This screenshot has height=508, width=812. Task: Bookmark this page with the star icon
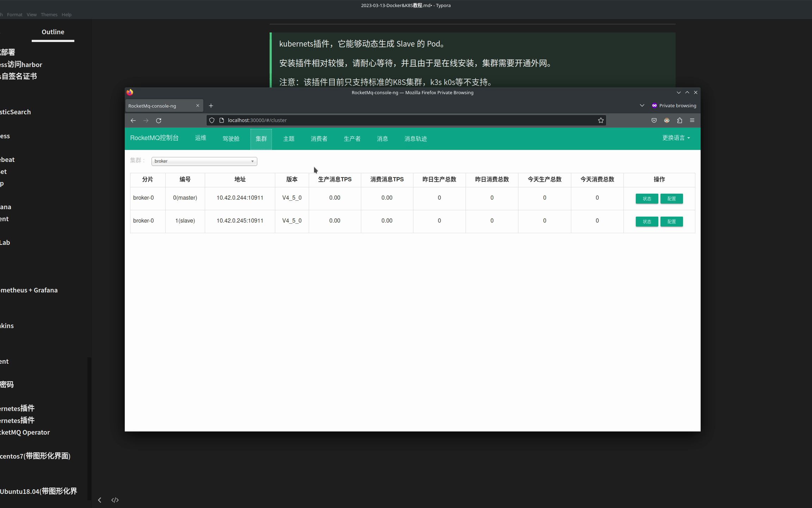click(600, 120)
